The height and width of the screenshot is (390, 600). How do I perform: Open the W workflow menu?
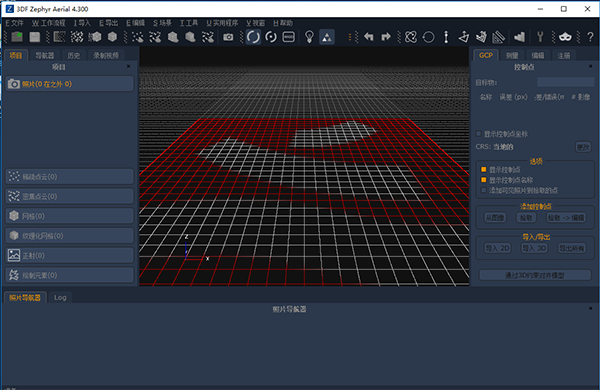click(49, 23)
